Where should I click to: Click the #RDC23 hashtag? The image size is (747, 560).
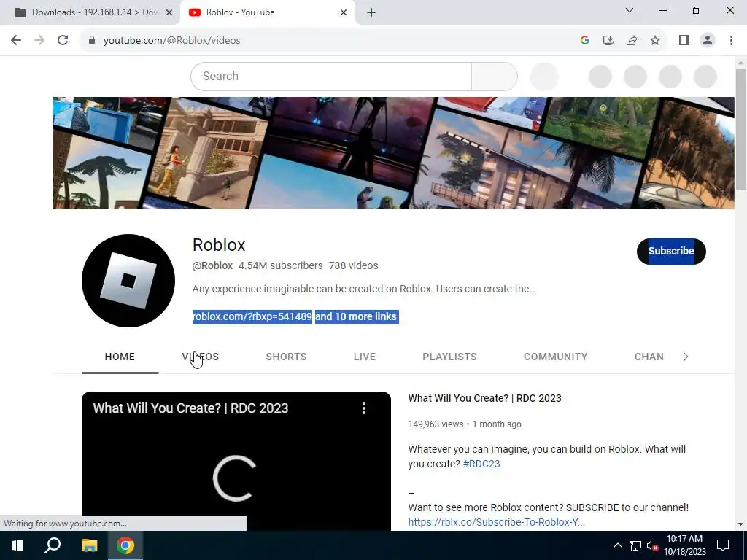pos(481,464)
